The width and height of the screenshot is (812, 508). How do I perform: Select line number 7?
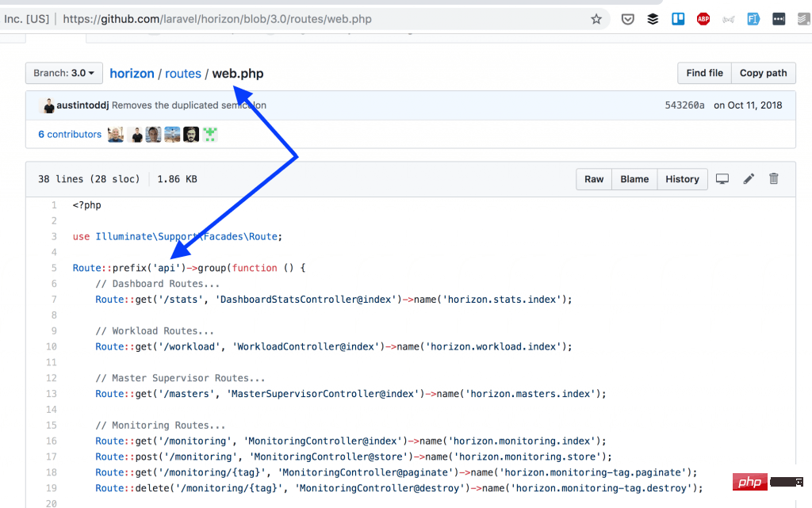pos(54,300)
